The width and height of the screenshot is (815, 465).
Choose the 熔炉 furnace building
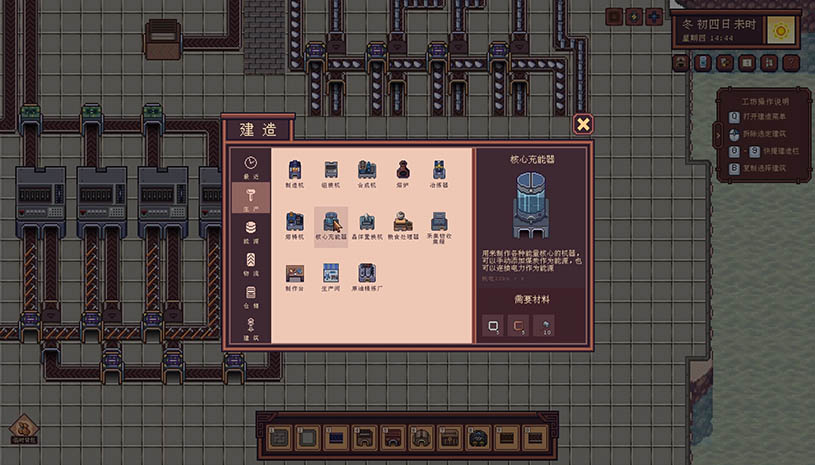click(x=402, y=170)
